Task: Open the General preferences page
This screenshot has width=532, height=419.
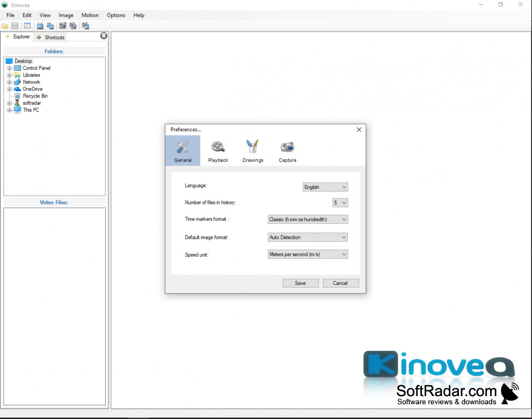Action: coord(183,150)
